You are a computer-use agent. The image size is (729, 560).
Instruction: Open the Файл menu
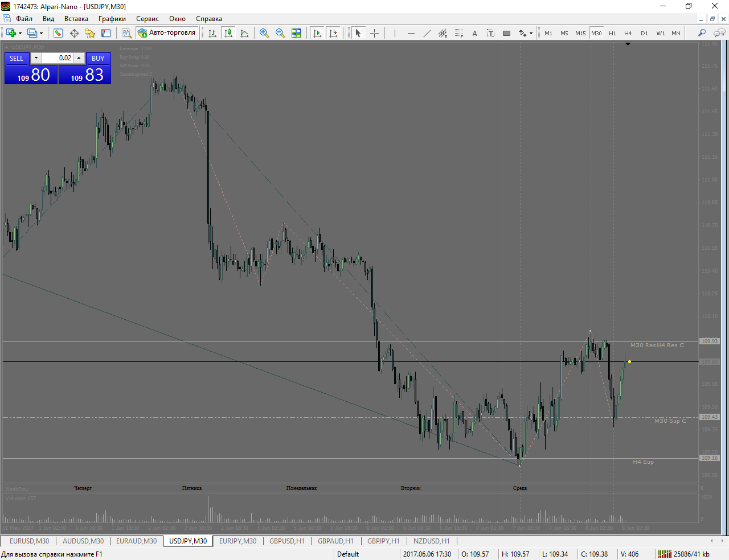click(24, 19)
